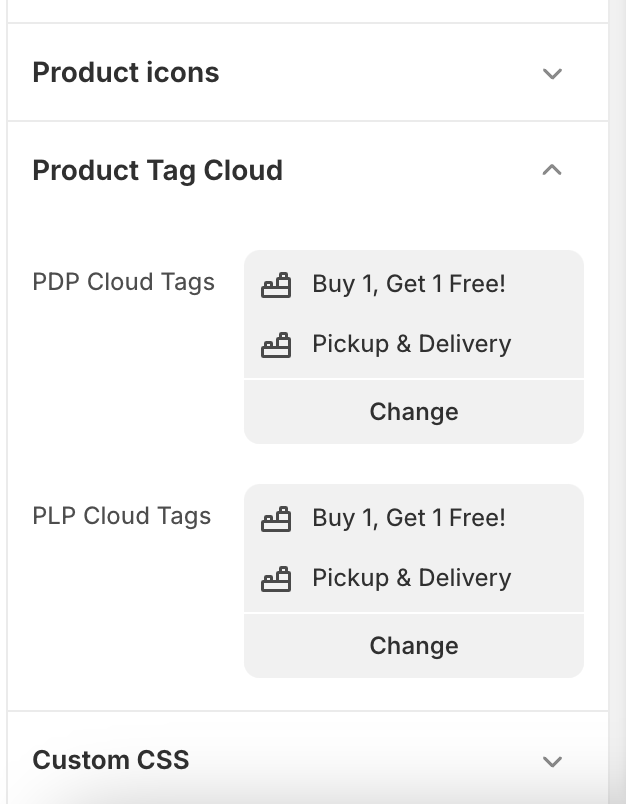626x804 pixels.
Task: Click the vertical scrollbar on the panel's right edge
Action: [617, 400]
